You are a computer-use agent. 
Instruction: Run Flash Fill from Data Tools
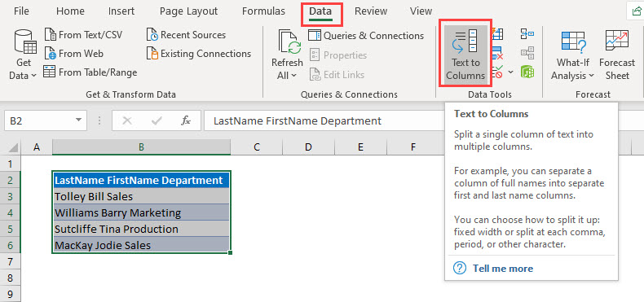pos(497,35)
